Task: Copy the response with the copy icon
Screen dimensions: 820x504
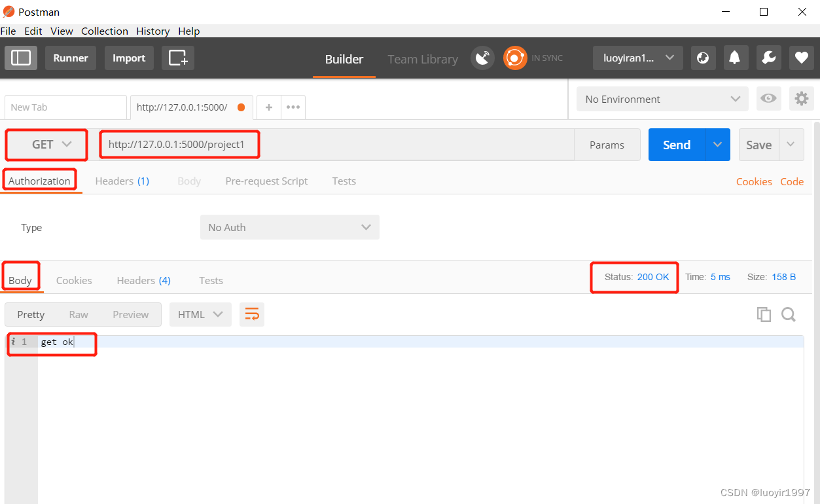Action: pos(764,314)
